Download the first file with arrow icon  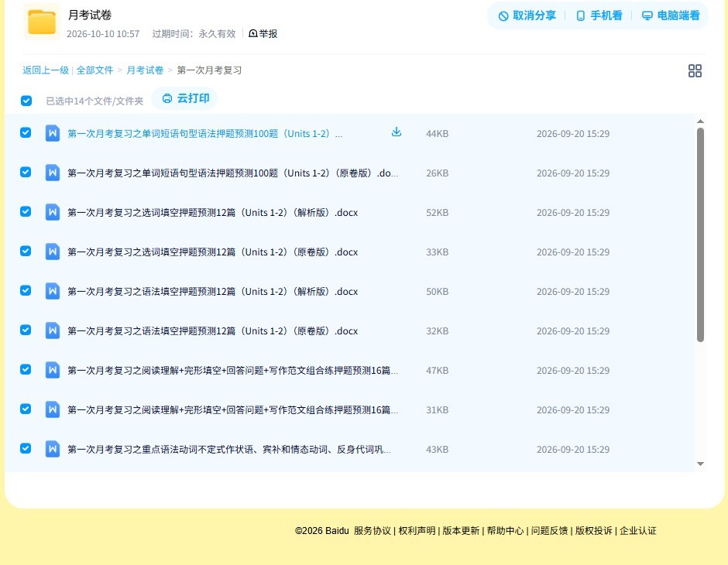tap(396, 132)
